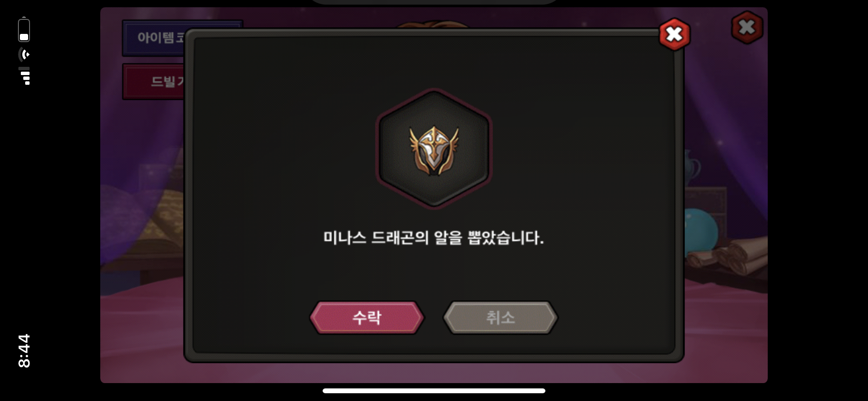Tap the Wi-Fi status icon
The width and height of the screenshot is (868, 401).
[24, 54]
